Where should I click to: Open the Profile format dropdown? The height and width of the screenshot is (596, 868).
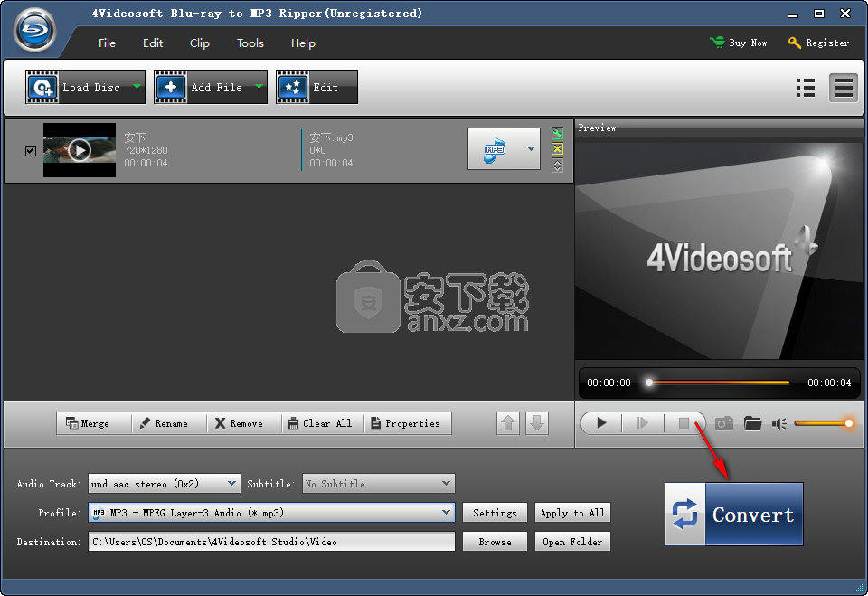[271, 513]
